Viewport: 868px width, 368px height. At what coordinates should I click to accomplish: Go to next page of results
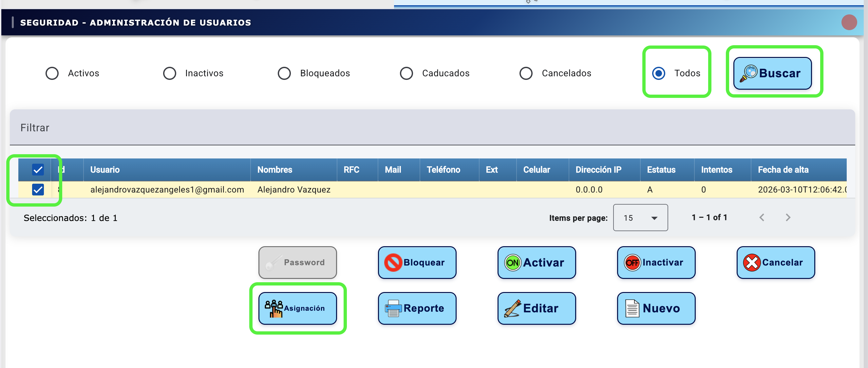click(x=787, y=217)
